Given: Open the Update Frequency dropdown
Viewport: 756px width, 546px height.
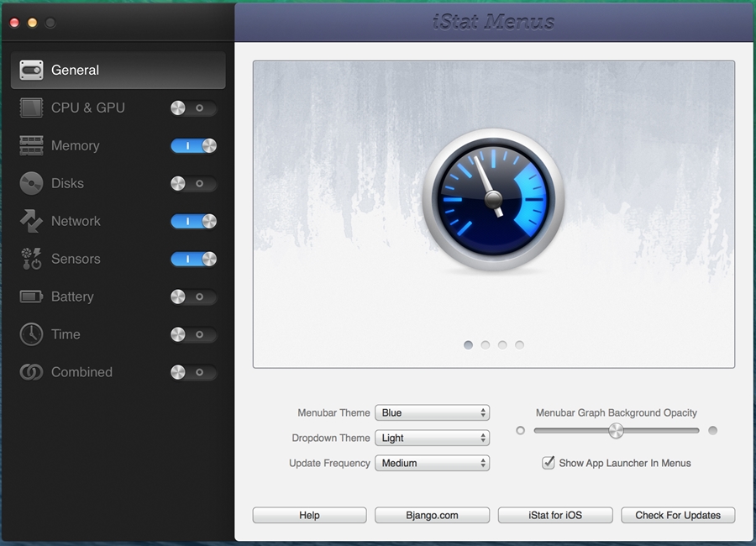Looking at the screenshot, I should click(432, 463).
